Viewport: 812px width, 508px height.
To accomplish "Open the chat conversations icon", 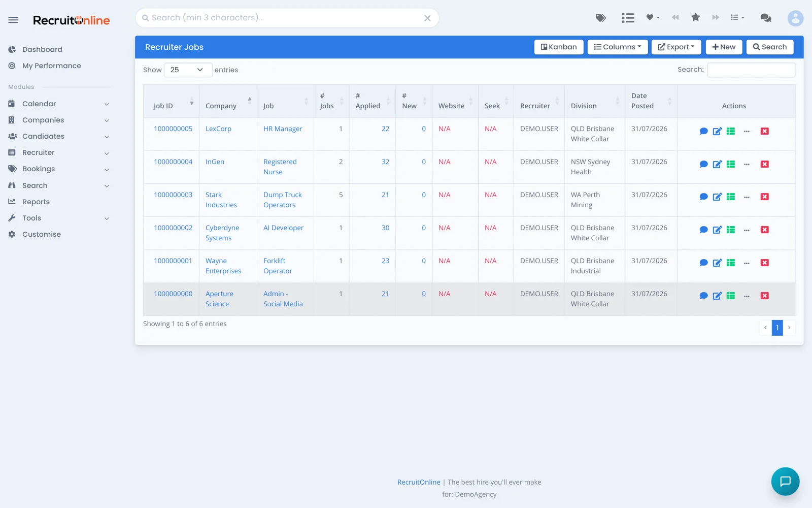I will pyautogui.click(x=766, y=18).
